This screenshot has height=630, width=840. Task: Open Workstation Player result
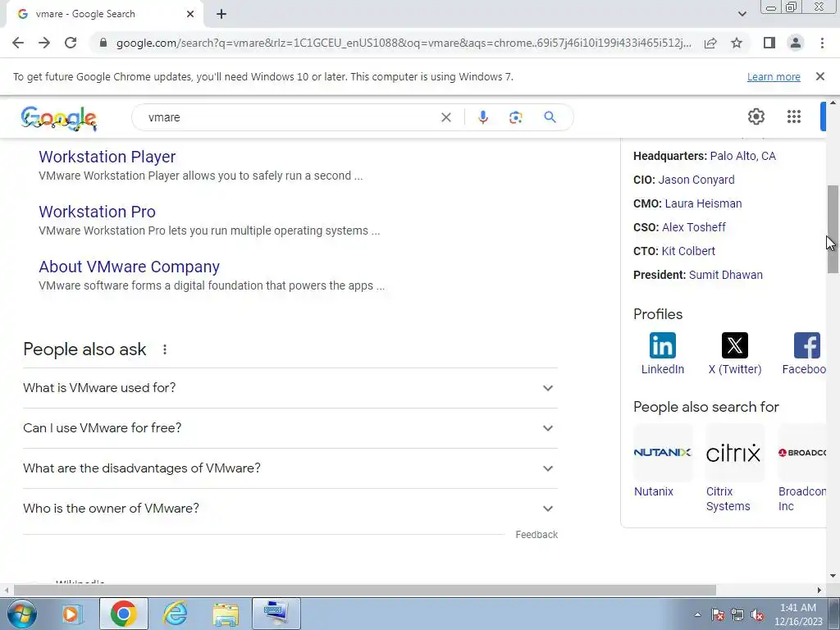click(107, 157)
